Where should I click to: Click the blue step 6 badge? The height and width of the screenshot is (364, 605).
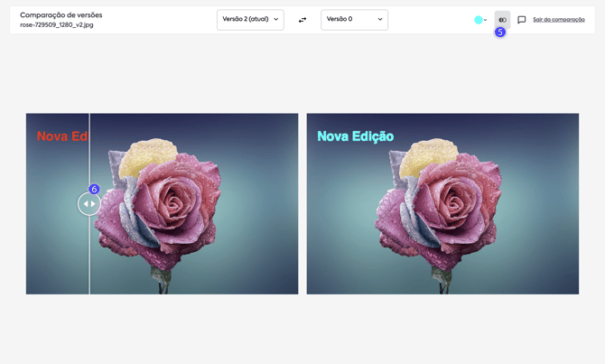[x=94, y=190]
